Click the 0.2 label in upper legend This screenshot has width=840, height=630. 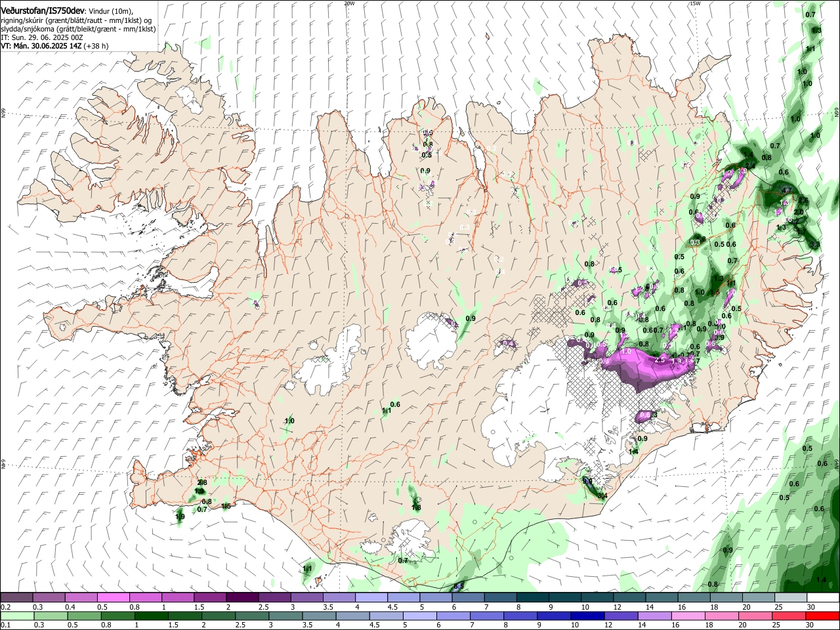pos(5,607)
